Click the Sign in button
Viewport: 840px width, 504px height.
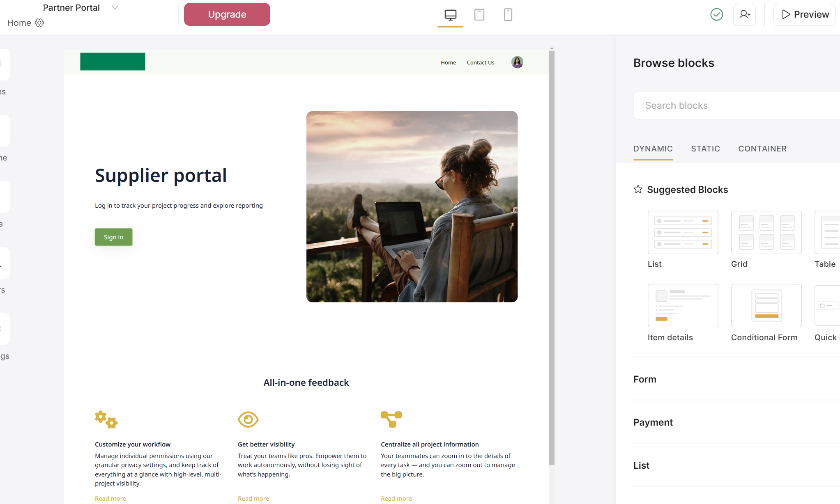113,237
